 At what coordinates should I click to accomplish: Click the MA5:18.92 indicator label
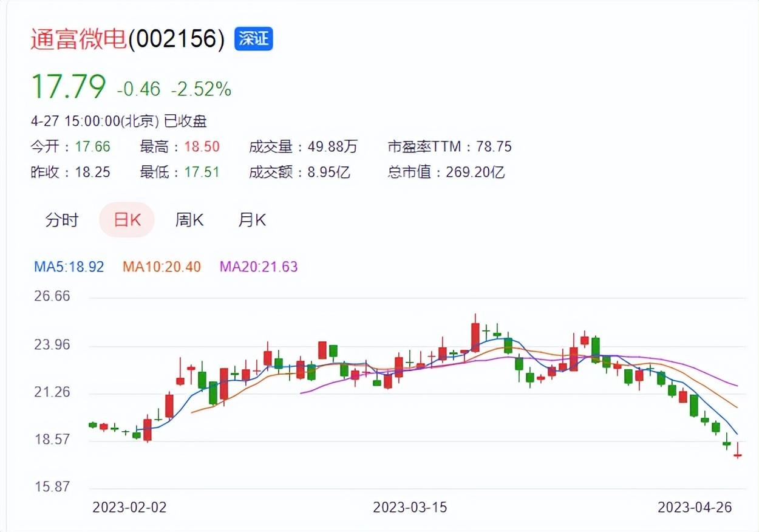coord(69,267)
